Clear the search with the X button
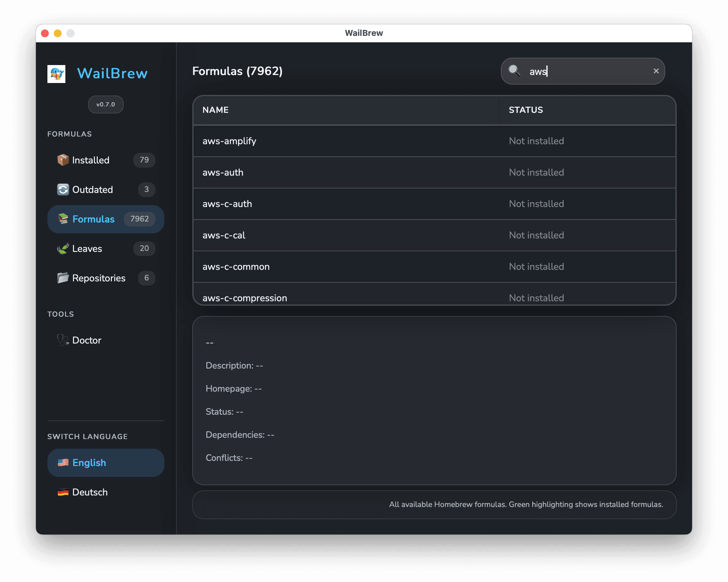The width and height of the screenshot is (728, 582). click(656, 71)
